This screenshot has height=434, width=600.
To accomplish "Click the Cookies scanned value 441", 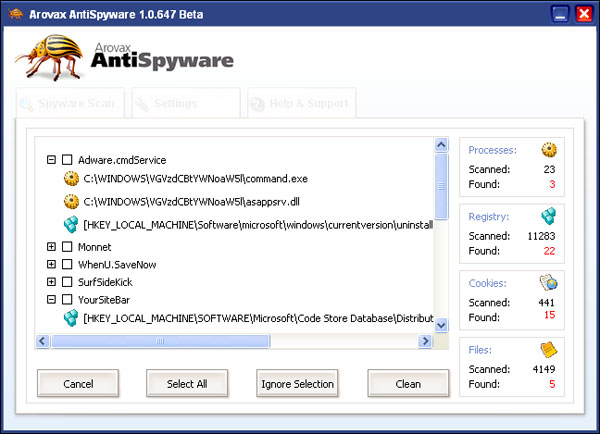I will [x=546, y=302].
